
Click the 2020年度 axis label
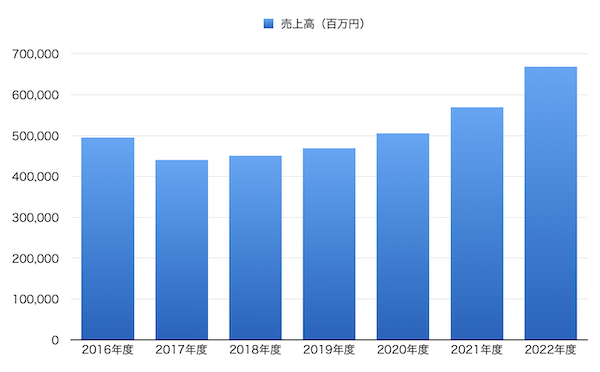[x=403, y=350]
